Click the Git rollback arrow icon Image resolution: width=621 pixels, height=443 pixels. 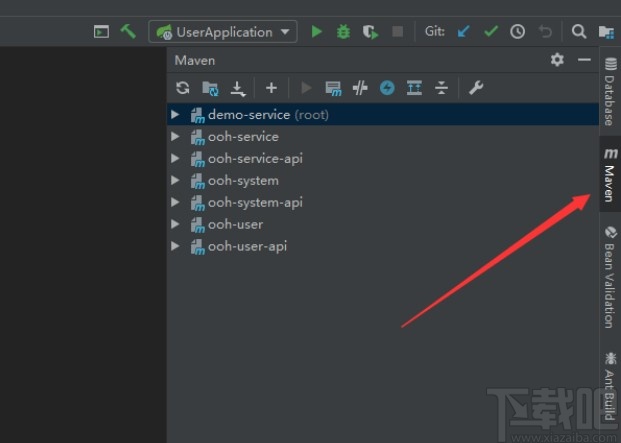pos(545,32)
